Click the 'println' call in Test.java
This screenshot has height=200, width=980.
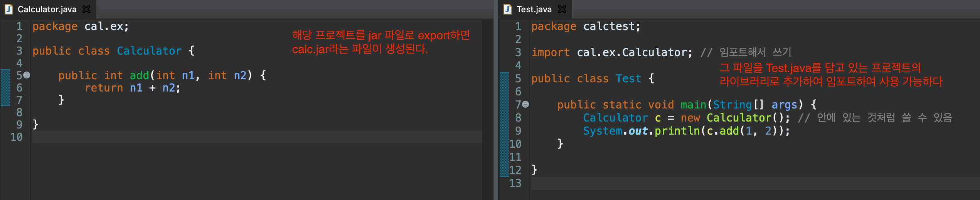[677, 131]
